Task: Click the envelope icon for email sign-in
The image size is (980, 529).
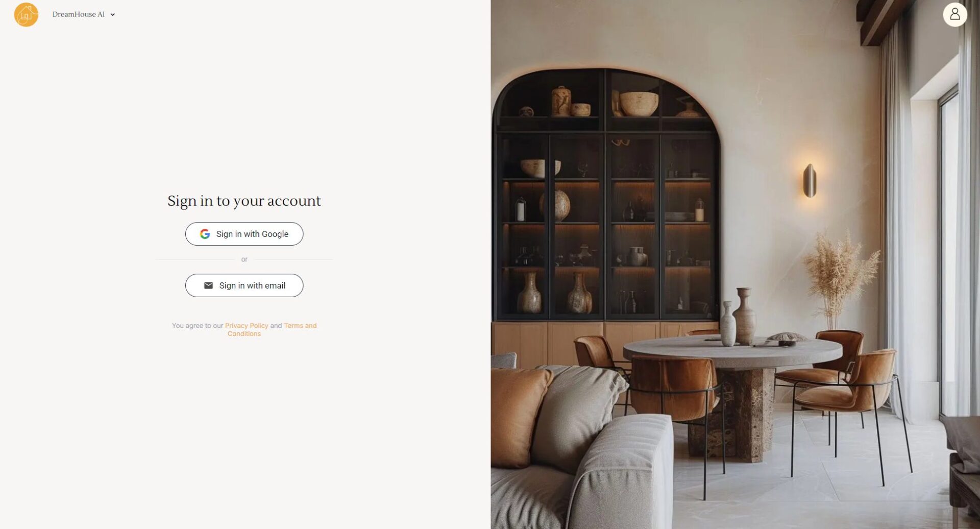Action: point(208,285)
